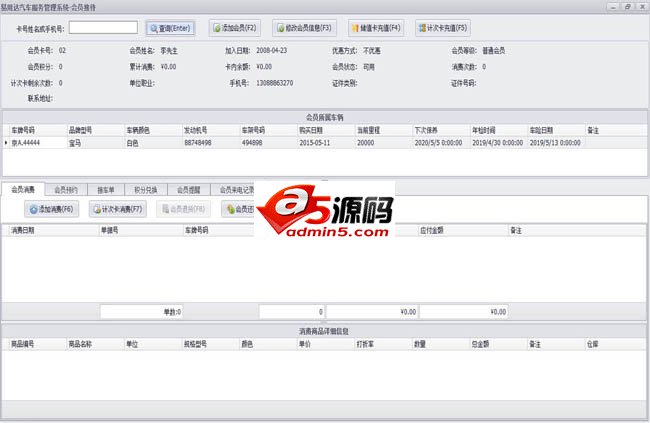Click insurance date cell 2019/5/13 0:00:00
Image resolution: width=650 pixels, height=423 pixels.
point(556,143)
